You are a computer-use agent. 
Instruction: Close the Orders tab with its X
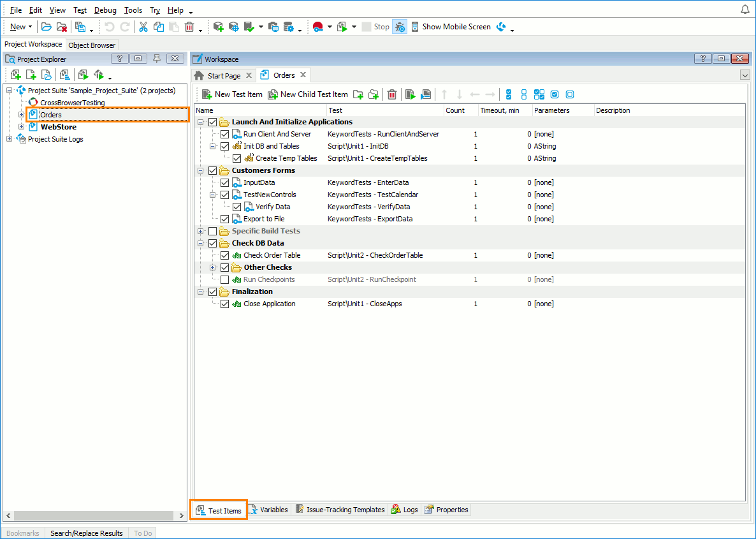[303, 75]
